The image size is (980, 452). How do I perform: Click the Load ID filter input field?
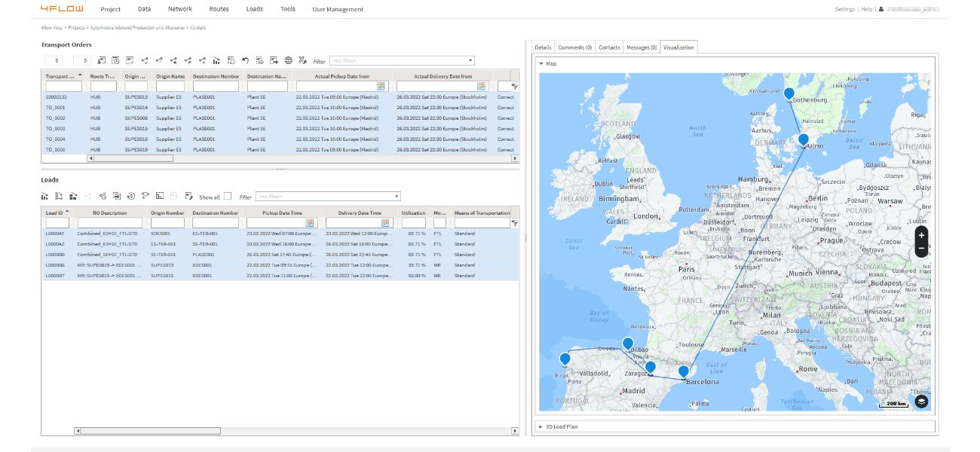click(x=57, y=223)
